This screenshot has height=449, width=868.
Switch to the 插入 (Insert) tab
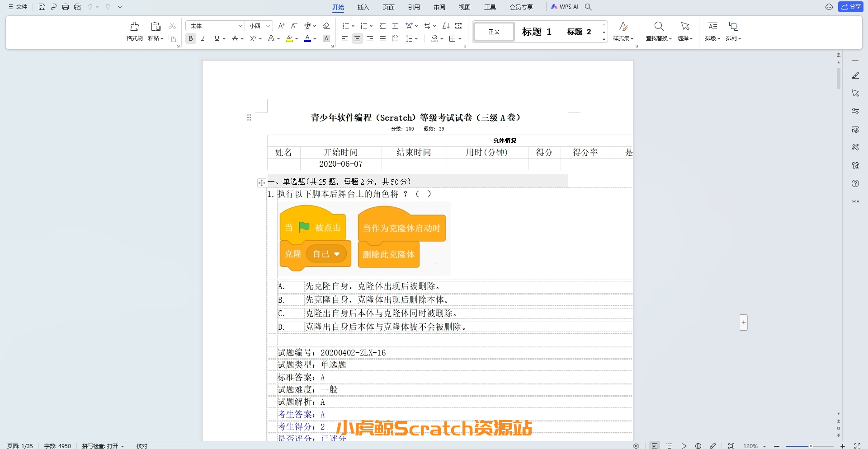363,7
